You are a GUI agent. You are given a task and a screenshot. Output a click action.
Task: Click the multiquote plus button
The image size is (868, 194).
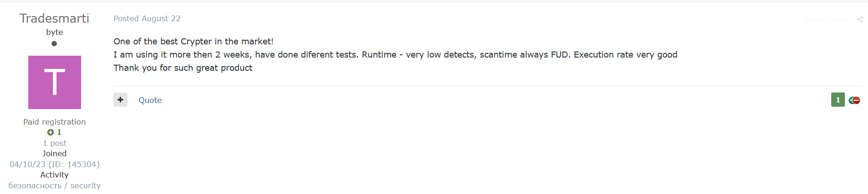point(120,100)
